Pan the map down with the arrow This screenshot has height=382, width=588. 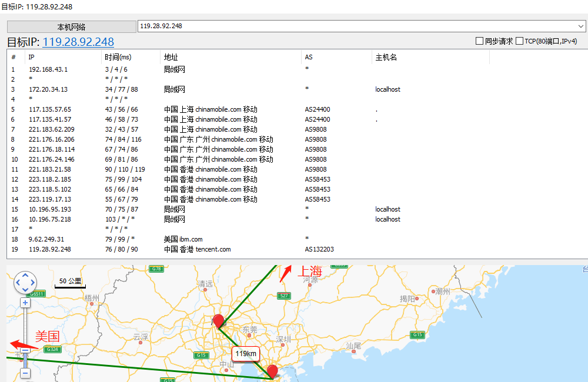pyautogui.click(x=25, y=289)
